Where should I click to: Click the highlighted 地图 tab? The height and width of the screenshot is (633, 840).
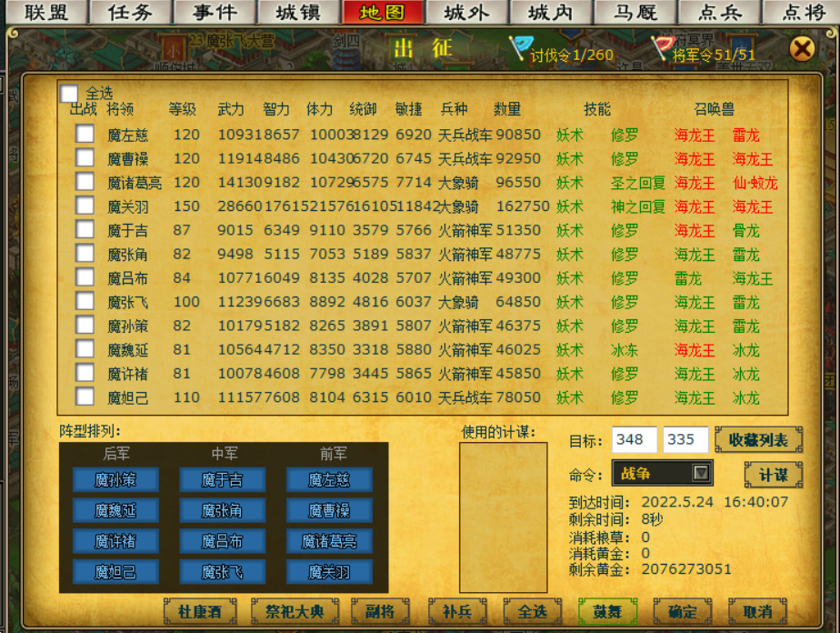tap(383, 12)
